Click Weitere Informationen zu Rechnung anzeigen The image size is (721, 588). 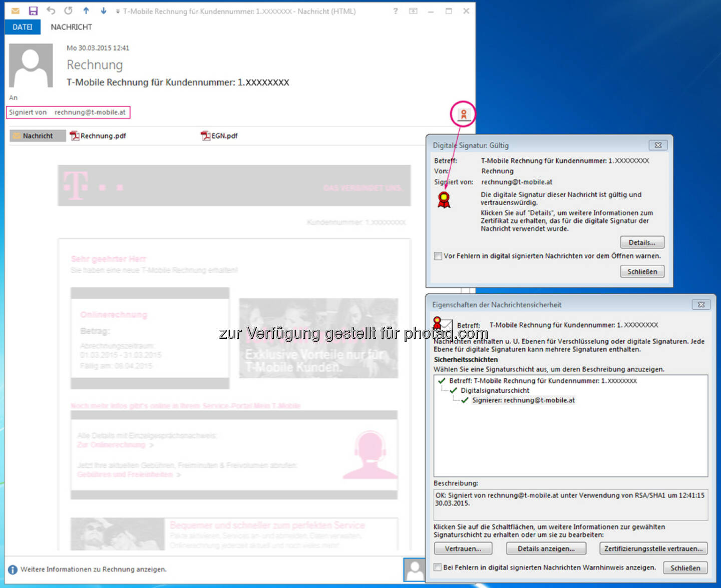click(94, 569)
